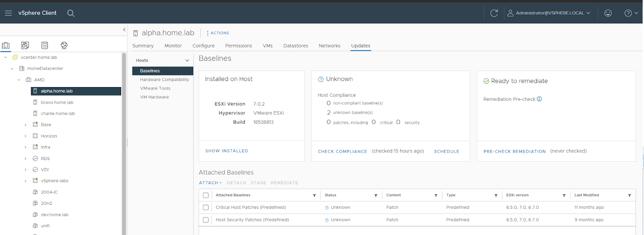Click the Status column filter icon
This screenshot has width=644, height=235.
click(x=376, y=195)
